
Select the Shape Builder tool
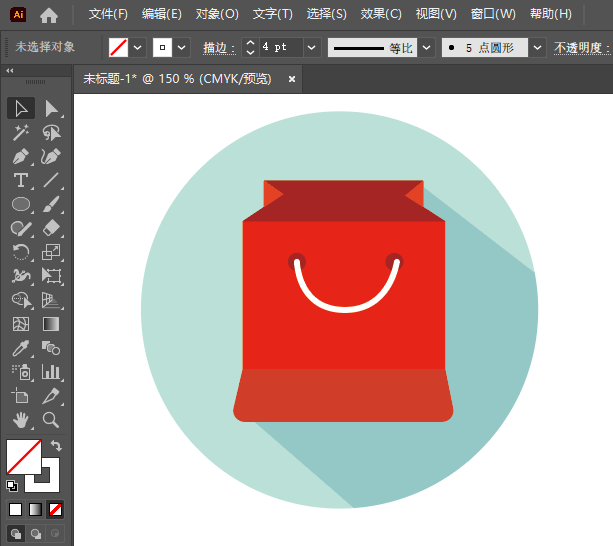(21, 300)
